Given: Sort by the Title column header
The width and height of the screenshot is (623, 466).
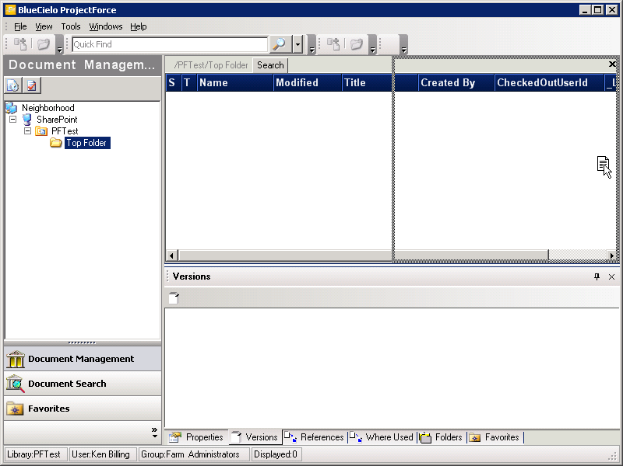Looking at the screenshot, I should click(367, 83).
